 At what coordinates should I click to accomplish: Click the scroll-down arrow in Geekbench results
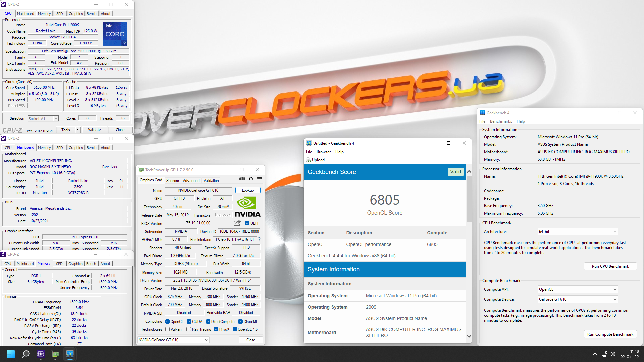pyautogui.click(x=469, y=336)
